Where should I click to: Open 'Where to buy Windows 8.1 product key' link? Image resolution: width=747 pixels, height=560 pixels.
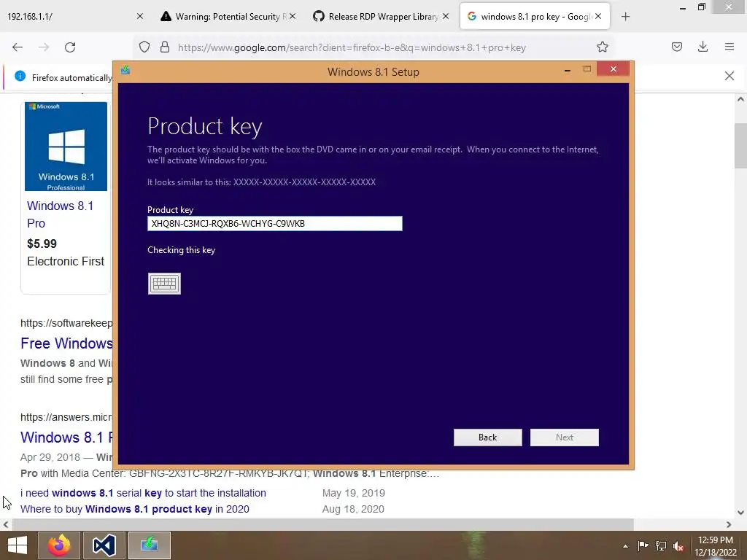pyautogui.click(x=134, y=509)
